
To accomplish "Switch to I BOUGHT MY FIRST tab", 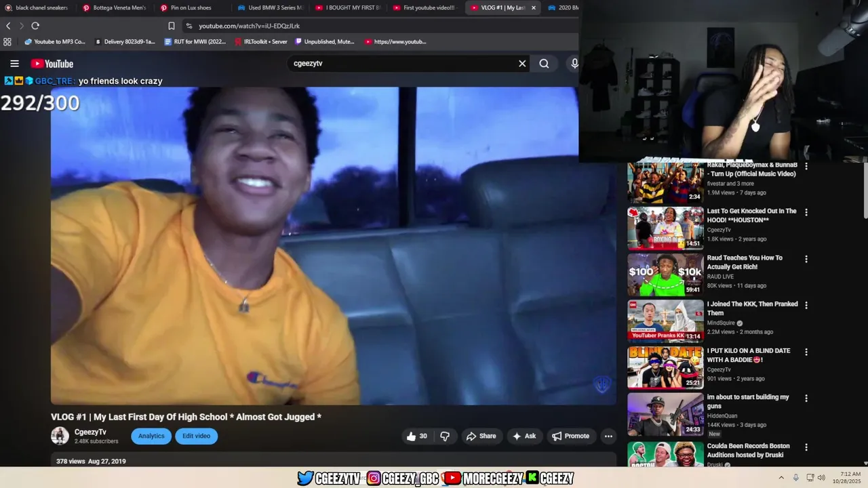I will 348,7.
